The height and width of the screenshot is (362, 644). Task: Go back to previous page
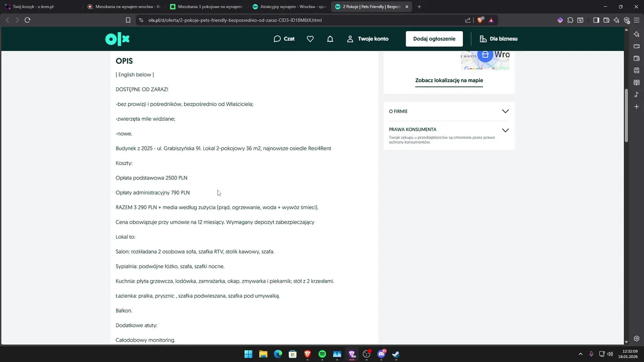7,20
